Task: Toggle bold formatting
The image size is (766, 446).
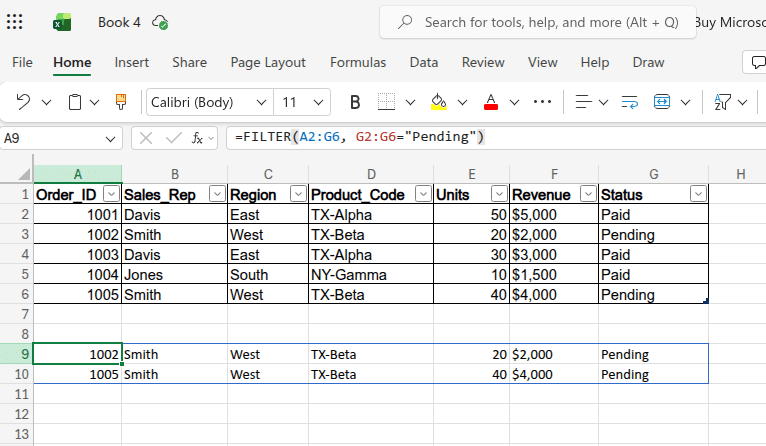Action: (x=354, y=102)
